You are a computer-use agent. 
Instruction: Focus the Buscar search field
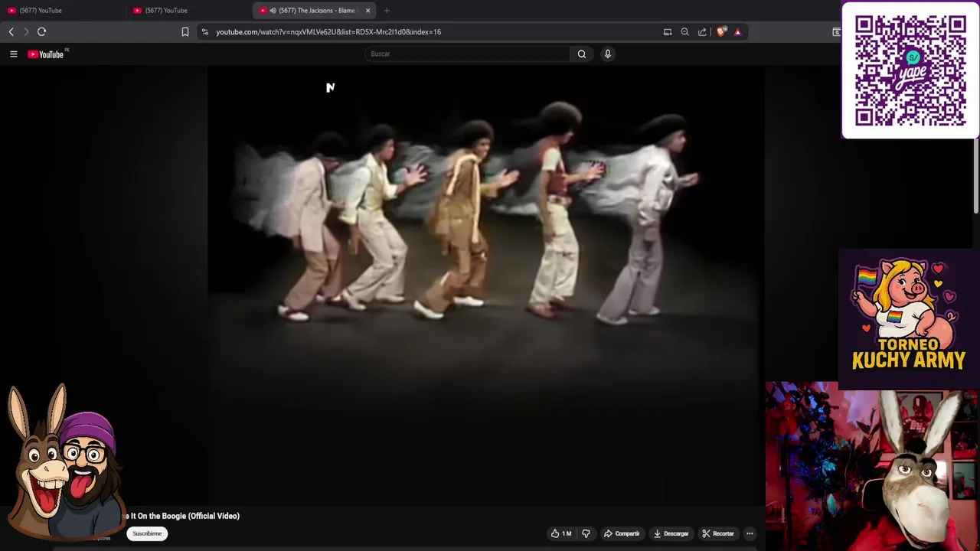[467, 54]
